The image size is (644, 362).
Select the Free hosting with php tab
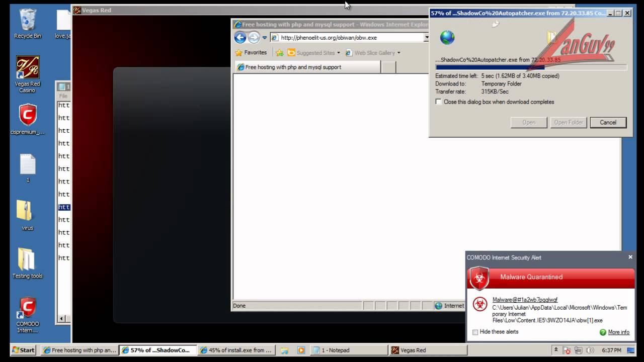[x=307, y=67]
